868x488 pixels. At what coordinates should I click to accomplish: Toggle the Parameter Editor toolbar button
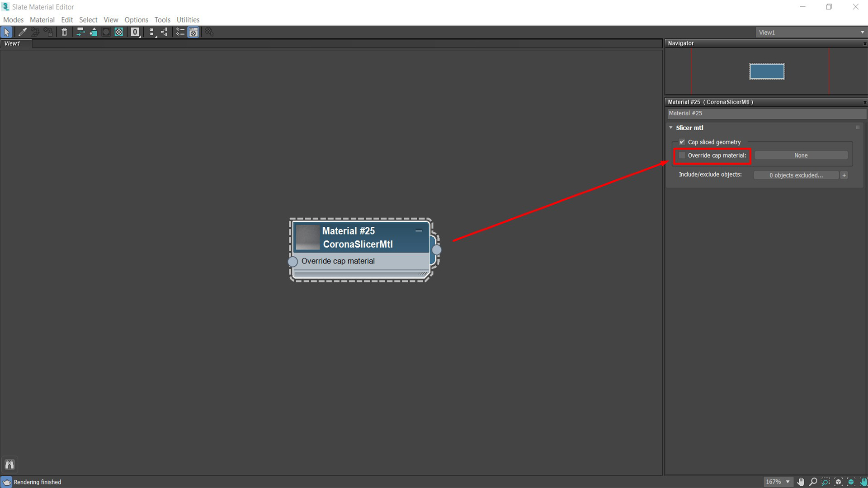[x=193, y=32]
